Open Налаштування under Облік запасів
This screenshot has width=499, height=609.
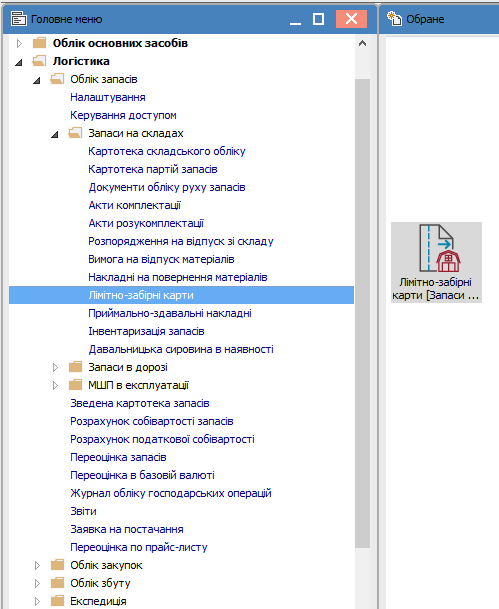coord(108,97)
